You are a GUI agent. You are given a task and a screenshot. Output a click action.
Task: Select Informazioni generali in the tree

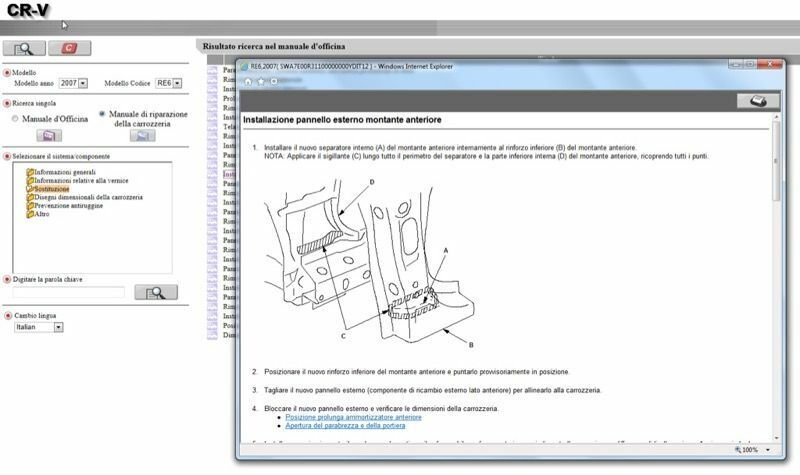(64, 172)
